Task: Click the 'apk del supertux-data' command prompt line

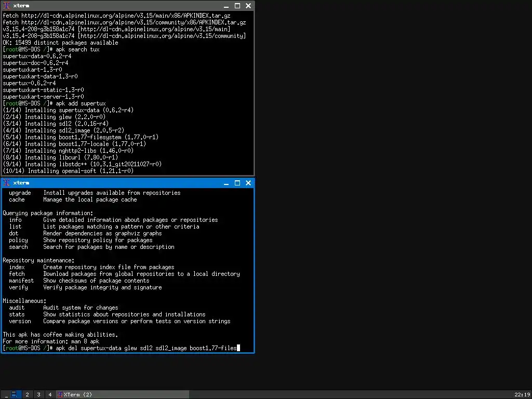Action: 122,348
